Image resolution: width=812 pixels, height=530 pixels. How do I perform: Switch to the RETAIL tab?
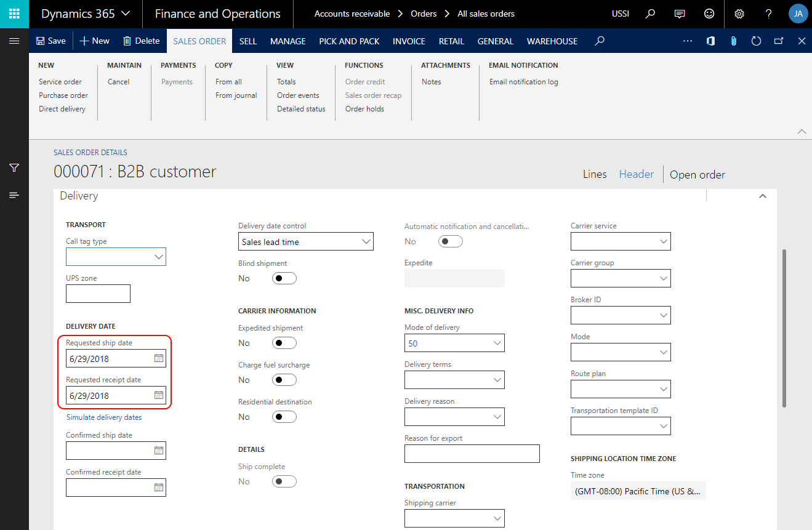pos(451,41)
